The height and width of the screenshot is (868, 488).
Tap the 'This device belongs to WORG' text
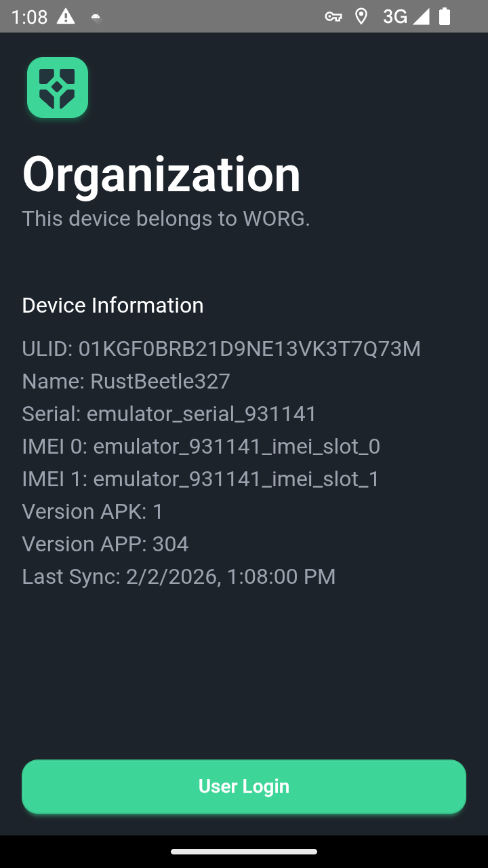coord(166,218)
